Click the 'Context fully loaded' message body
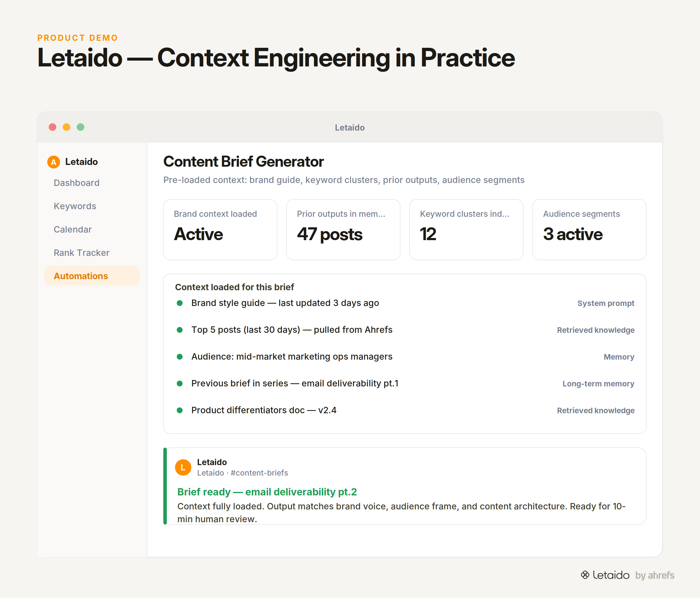This screenshot has width=700, height=598. (401, 513)
